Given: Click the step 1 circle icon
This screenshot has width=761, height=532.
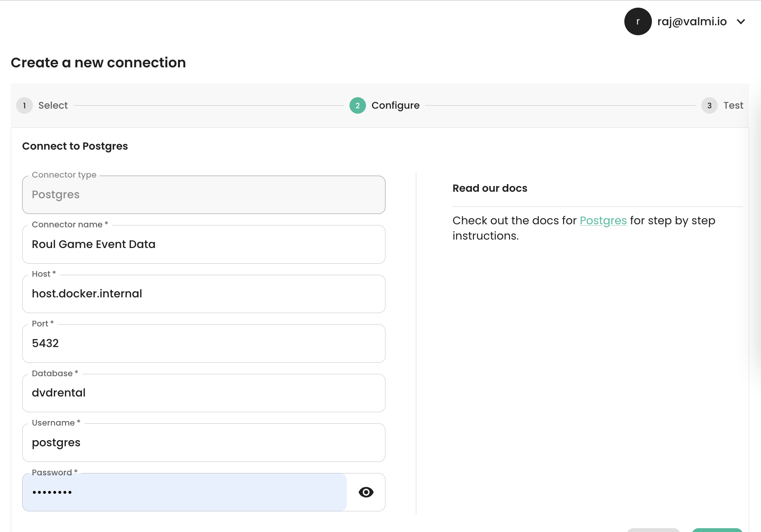Looking at the screenshot, I should coord(24,106).
